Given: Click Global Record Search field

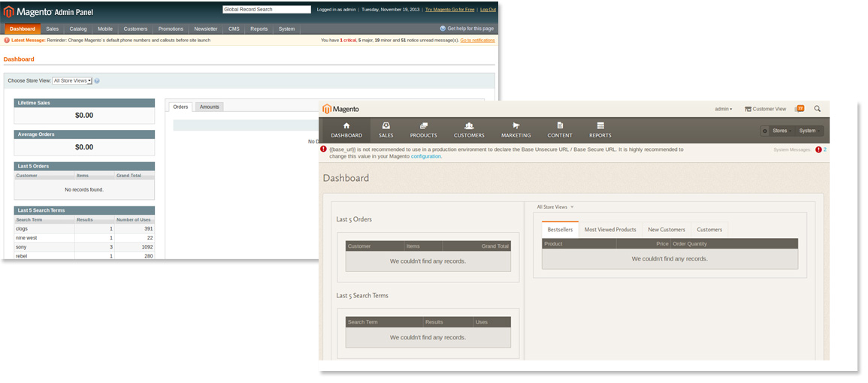Looking at the screenshot, I should pos(266,10).
